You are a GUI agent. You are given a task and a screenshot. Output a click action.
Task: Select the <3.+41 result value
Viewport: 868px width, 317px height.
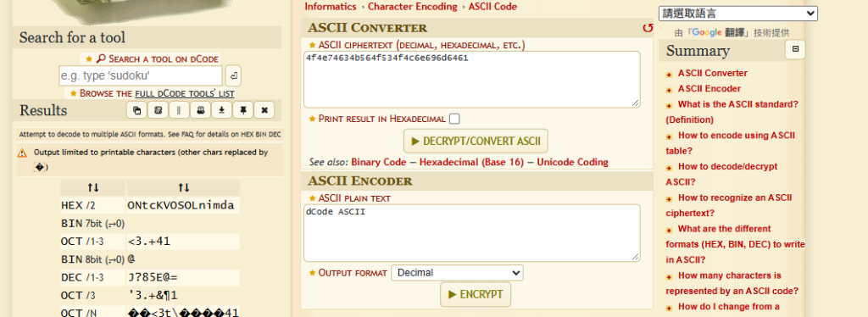click(x=149, y=242)
